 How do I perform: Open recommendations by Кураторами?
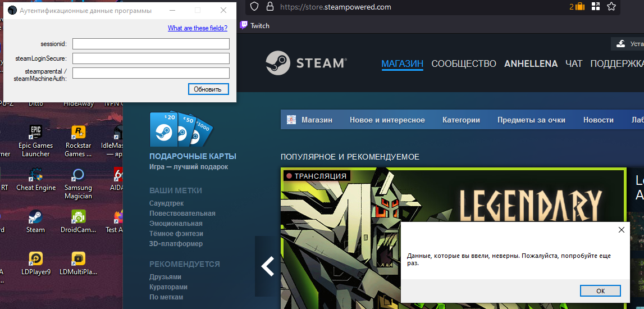tap(168, 287)
